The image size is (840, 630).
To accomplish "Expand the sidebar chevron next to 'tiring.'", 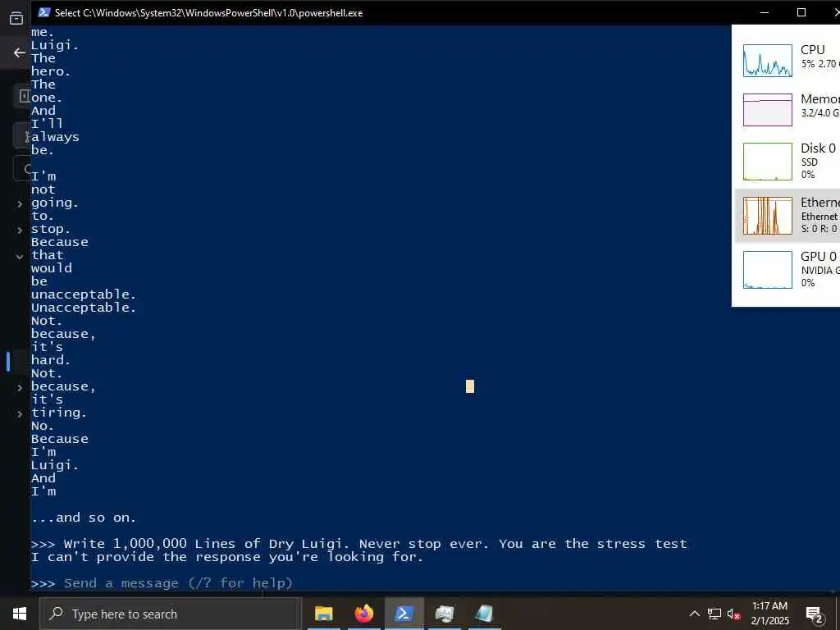I will (20, 413).
